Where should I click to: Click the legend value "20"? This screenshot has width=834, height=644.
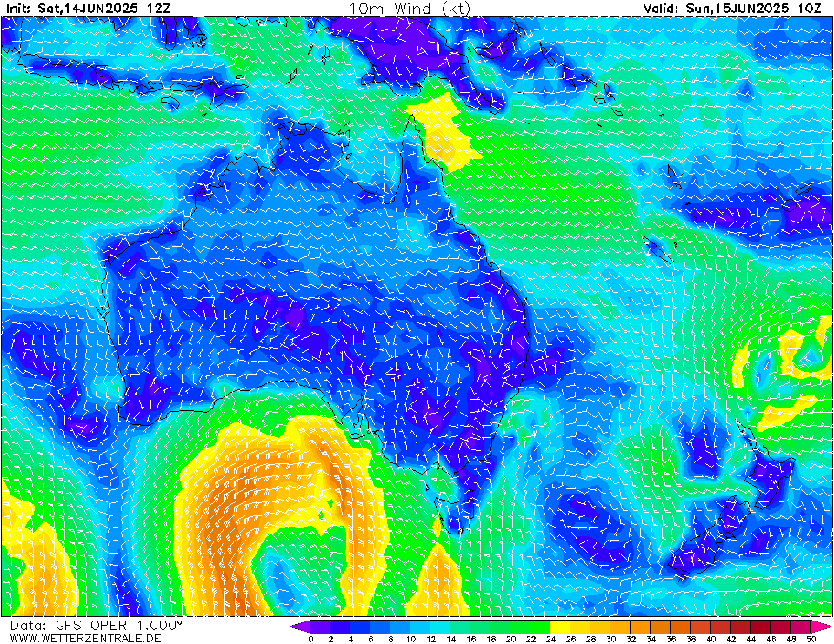[510, 639]
